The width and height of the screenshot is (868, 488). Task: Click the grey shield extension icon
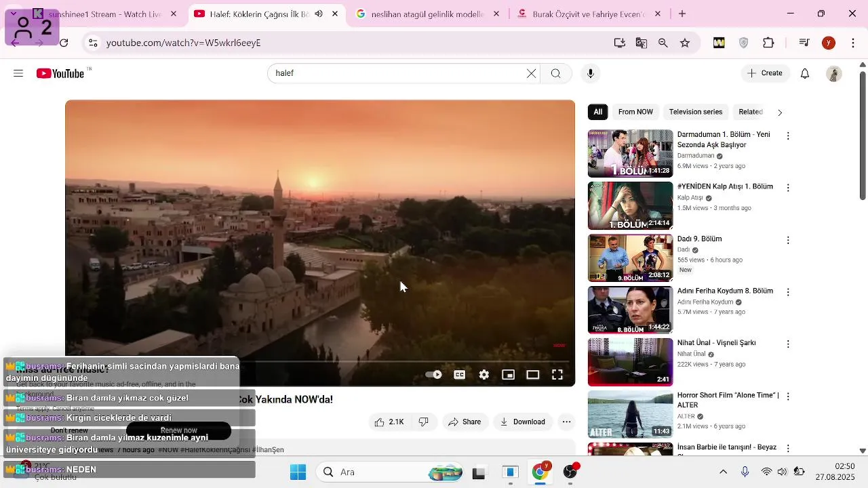(x=743, y=43)
